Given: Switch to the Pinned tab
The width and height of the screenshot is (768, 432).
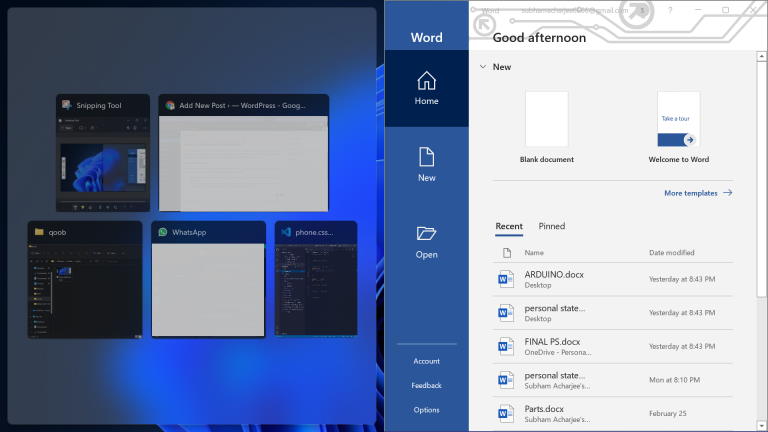Looking at the screenshot, I should (551, 226).
